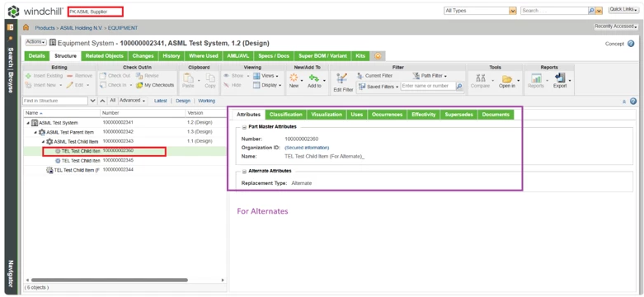Click the orange customize tabs icon after Kits
This screenshot has height=297, width=644.
tap(378, 56)
